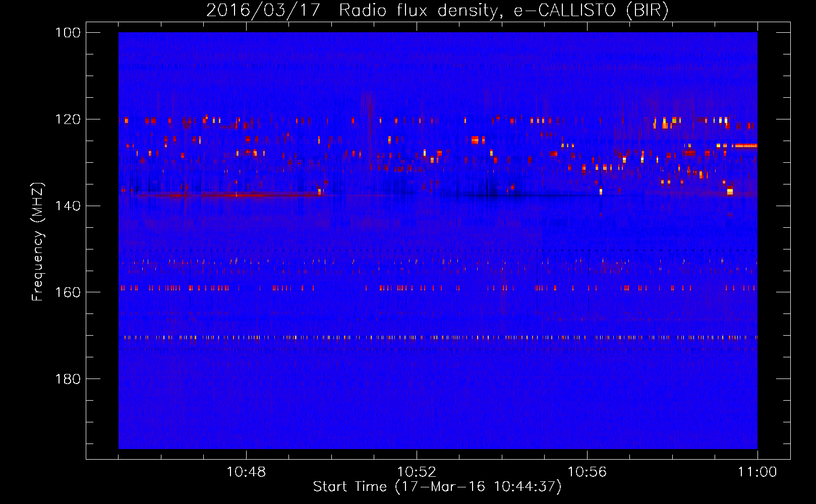
Task: Click the 'Frequency (MHZ)' axis label
Action: click(x=38, y=242)
